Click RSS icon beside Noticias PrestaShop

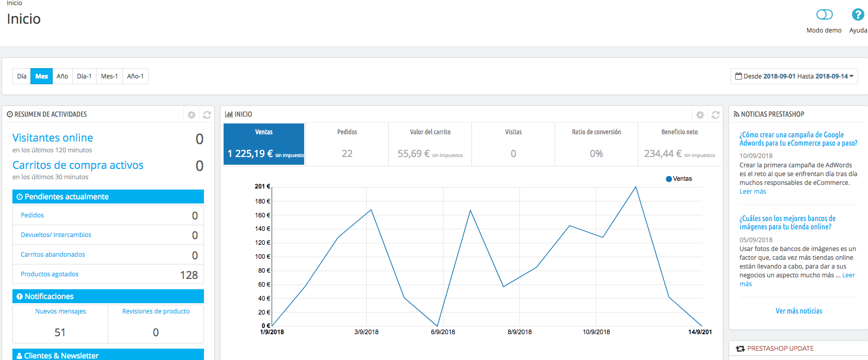point(736,114)
